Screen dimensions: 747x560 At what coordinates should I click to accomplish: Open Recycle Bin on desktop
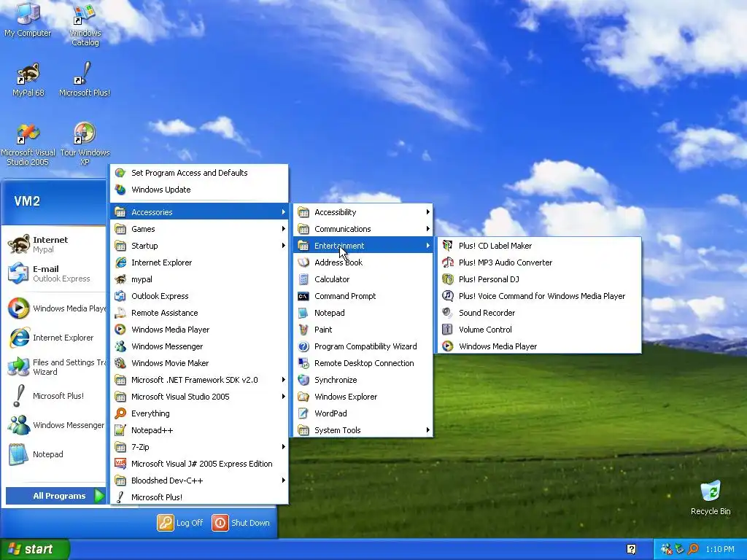pyautogui.click(x=711, y=497)
